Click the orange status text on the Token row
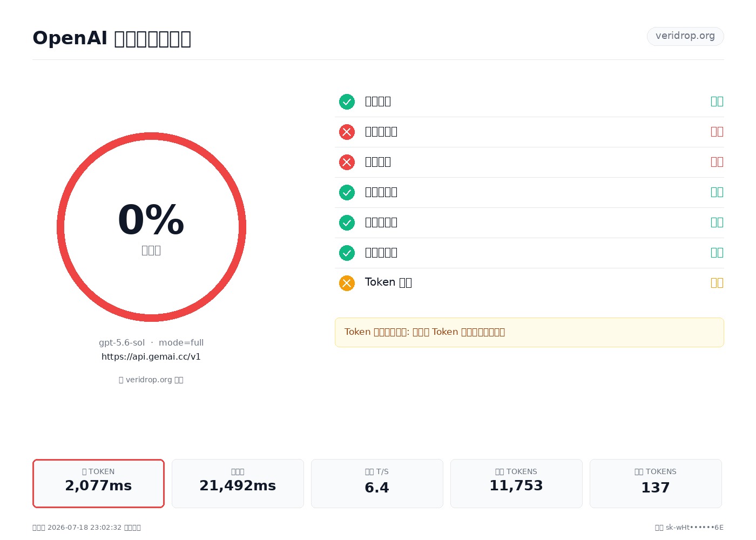This screenshot has height=540, width=756. tap(717, 282)
